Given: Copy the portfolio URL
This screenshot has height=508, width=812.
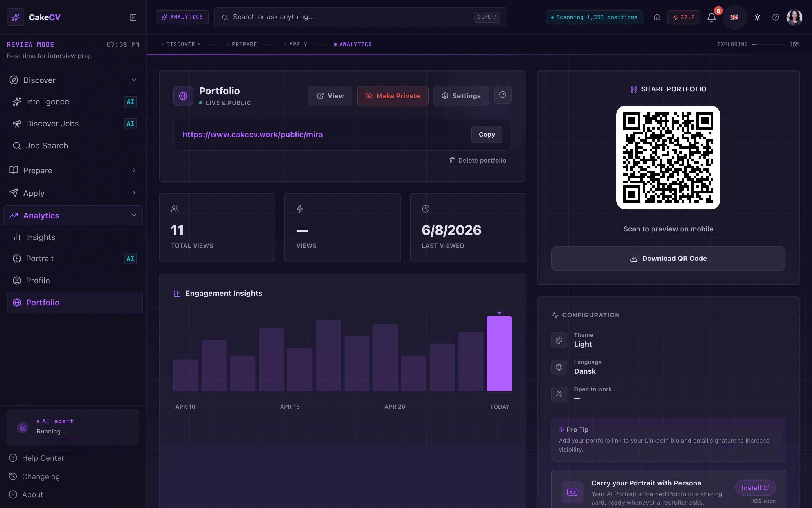Looking at the screenshot, I should point(487,134).
